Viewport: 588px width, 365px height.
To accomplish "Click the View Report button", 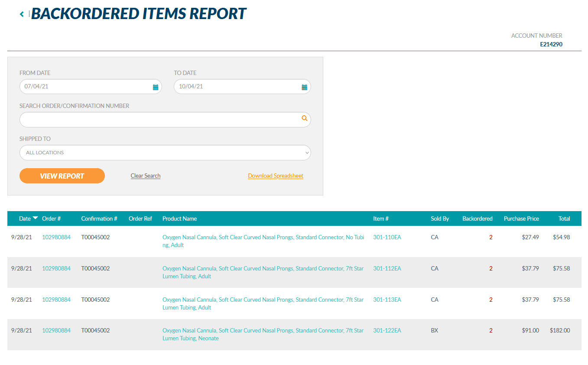I will click(62, 176).
